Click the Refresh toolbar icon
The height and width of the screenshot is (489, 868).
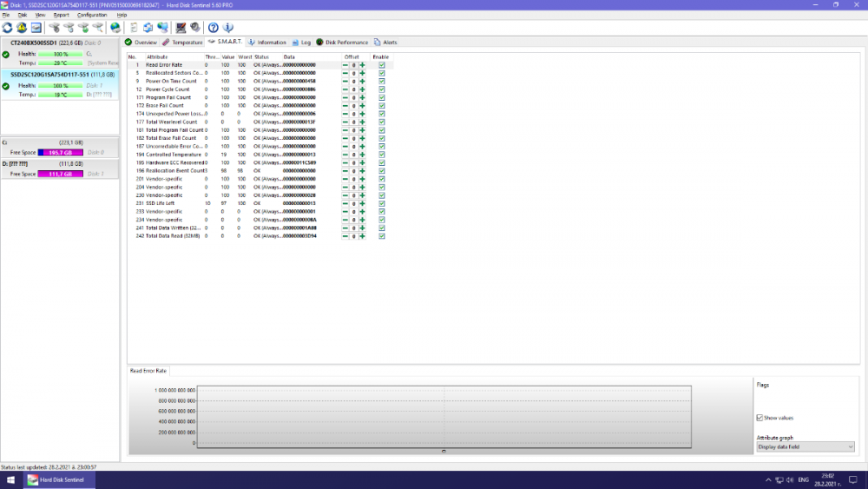click(8, 28)
